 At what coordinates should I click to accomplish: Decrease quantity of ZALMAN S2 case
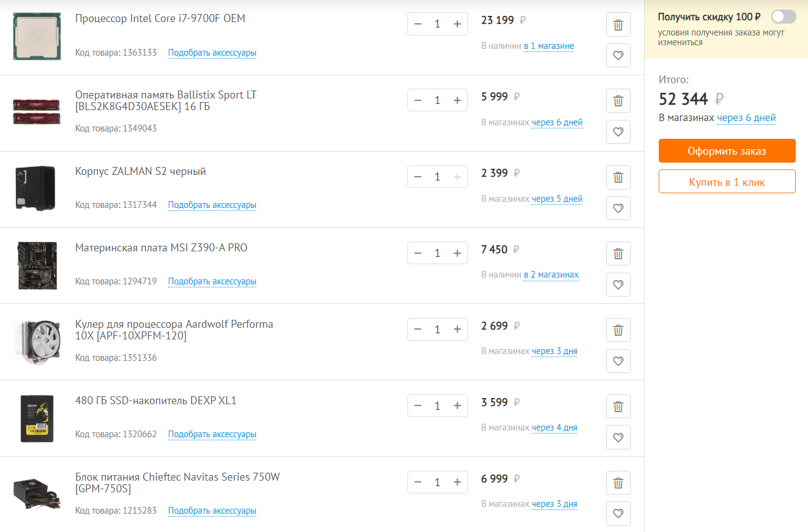418,177
